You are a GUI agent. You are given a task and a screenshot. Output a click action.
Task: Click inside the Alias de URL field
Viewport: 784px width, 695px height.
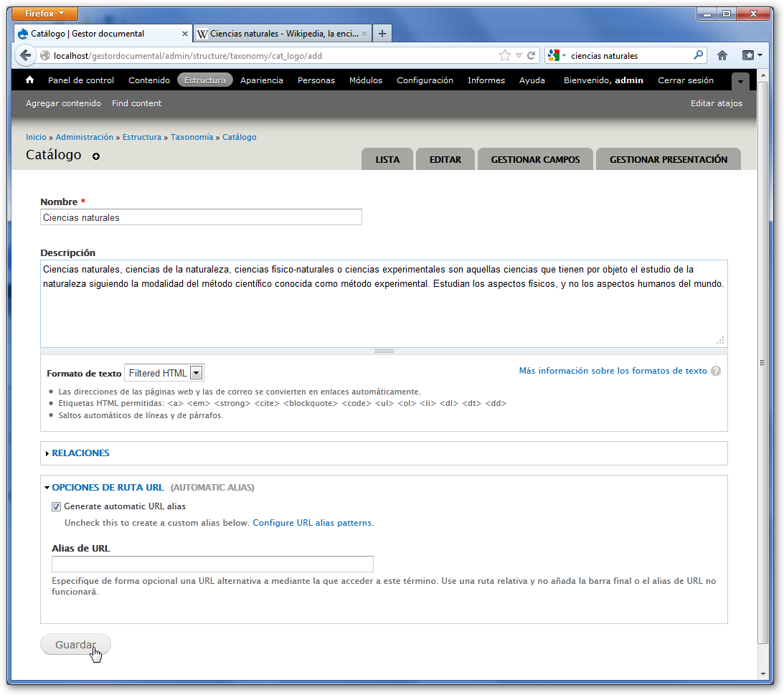(x=212, y=564)
